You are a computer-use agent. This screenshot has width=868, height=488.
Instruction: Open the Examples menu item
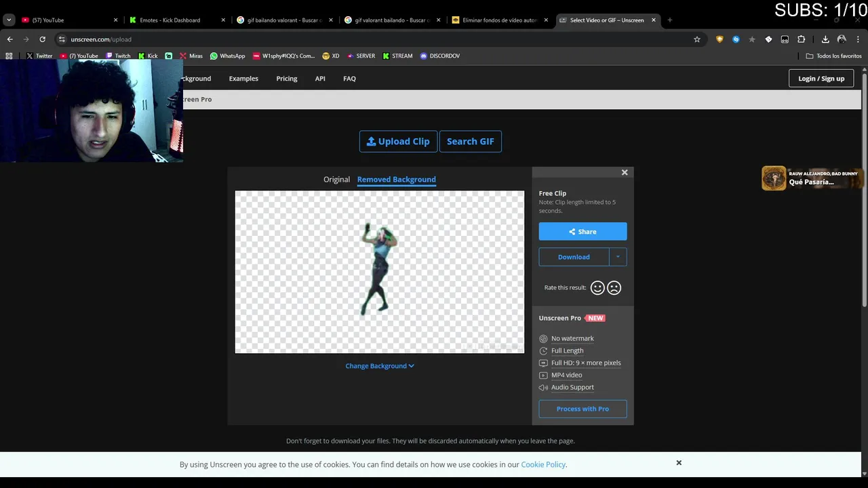pos(243,79)
